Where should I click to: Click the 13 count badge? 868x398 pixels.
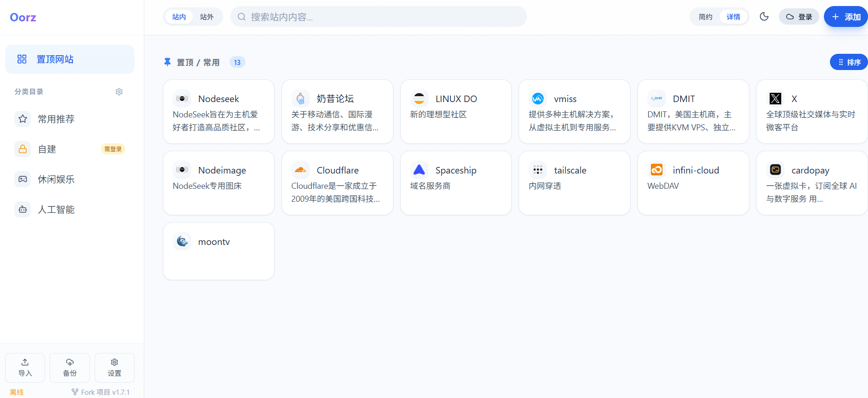tap(238, 62)
